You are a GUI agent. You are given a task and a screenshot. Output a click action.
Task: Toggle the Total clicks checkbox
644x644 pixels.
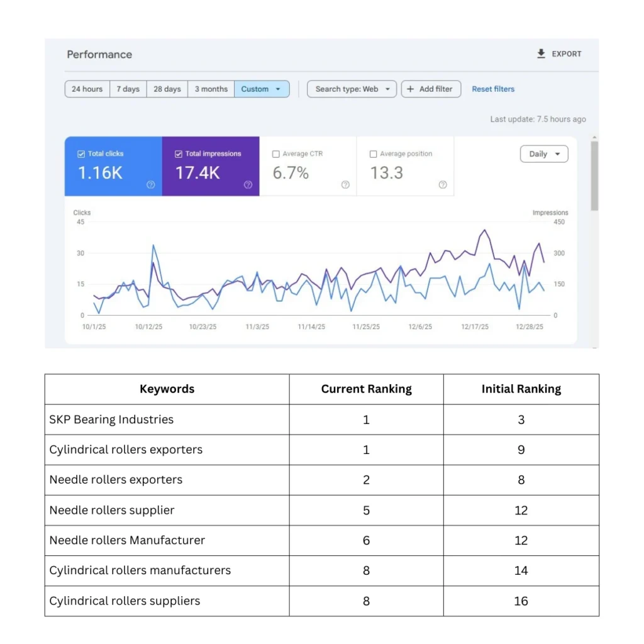81,154
